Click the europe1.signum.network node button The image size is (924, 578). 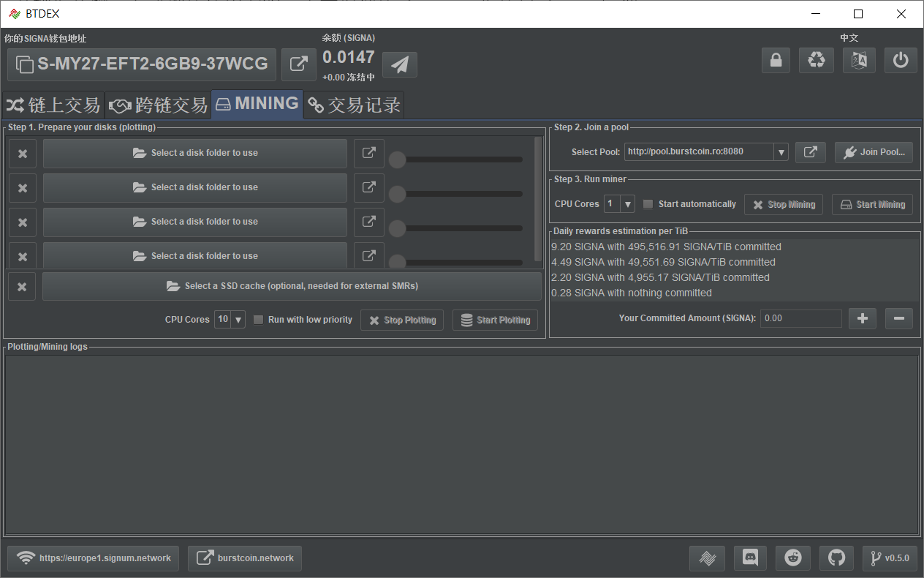pyautogui.click(x=94, y=558)
